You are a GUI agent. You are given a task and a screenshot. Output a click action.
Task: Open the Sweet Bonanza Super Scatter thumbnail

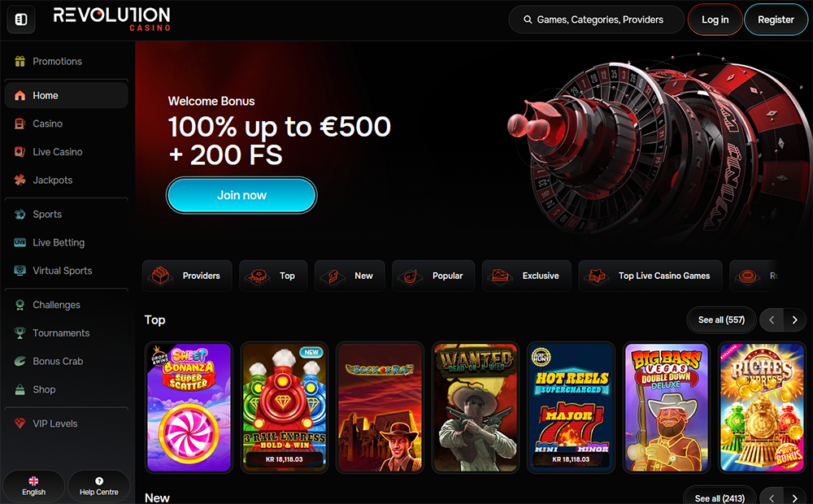[x=189, y=407]
